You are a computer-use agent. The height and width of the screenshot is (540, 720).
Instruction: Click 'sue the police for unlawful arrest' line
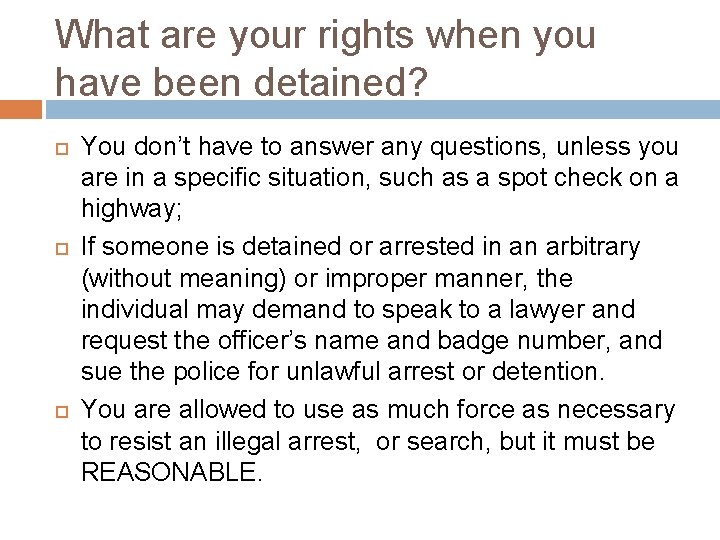point(343,371)
